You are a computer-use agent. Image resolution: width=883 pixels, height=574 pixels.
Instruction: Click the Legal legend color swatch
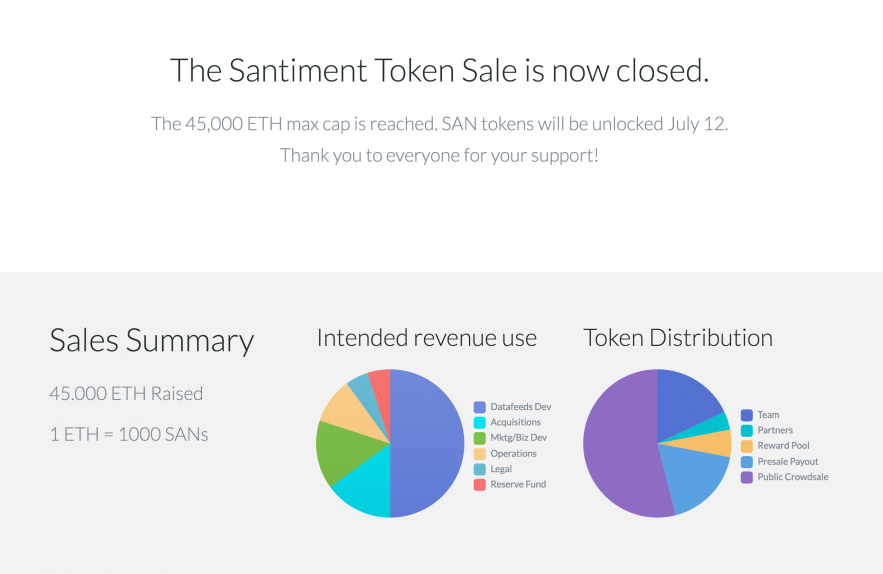click(480, 469)
